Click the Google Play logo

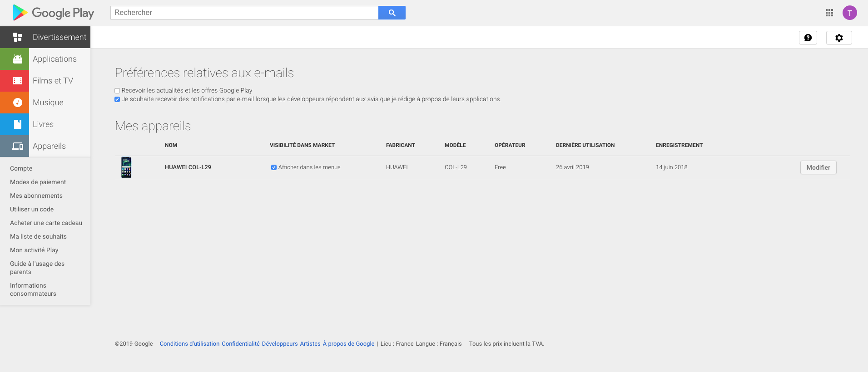pyautogui.click(x=54, y=13)
